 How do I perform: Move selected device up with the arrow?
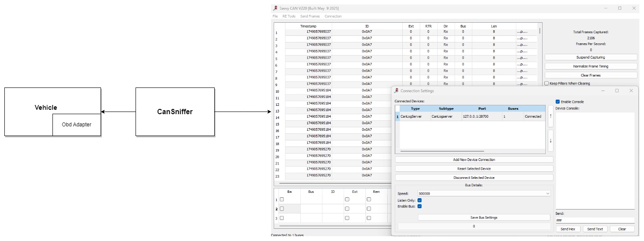[550, 116]
